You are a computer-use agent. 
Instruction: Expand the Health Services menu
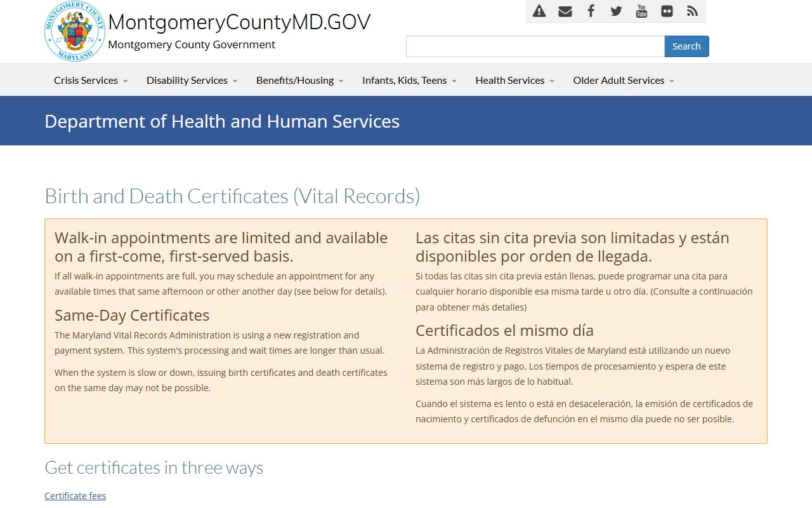coord(515,80)
